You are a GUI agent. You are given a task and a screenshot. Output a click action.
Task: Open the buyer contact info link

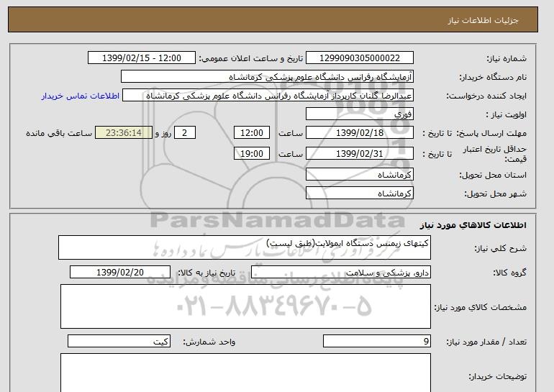(81, 96)
